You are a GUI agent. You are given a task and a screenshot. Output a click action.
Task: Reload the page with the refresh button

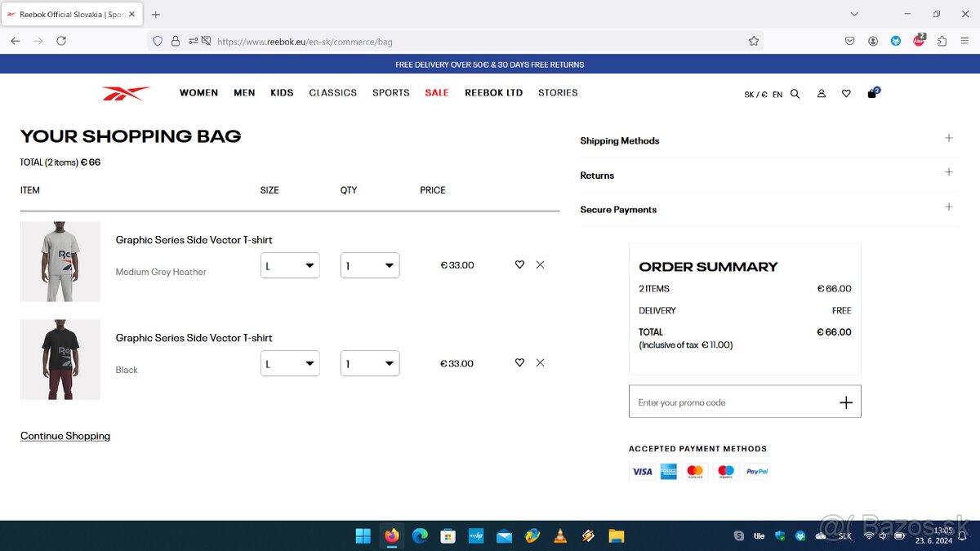tap(61, 41)
